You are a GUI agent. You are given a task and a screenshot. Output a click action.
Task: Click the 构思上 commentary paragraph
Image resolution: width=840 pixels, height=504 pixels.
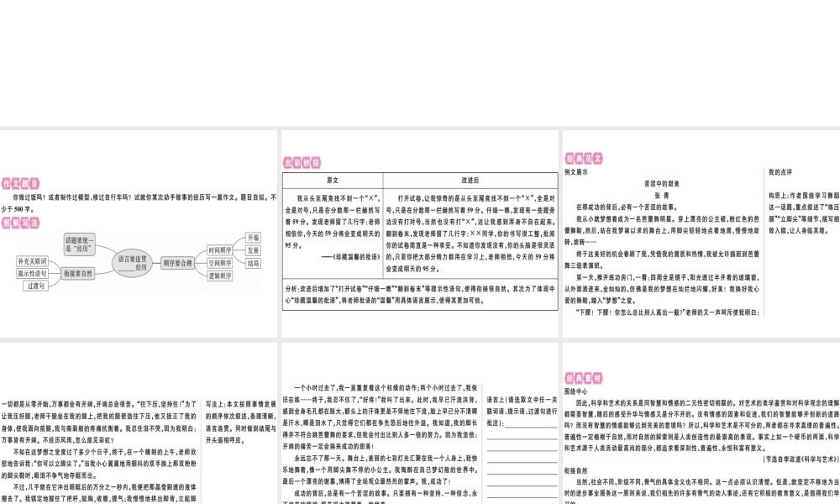pos(804,213)
